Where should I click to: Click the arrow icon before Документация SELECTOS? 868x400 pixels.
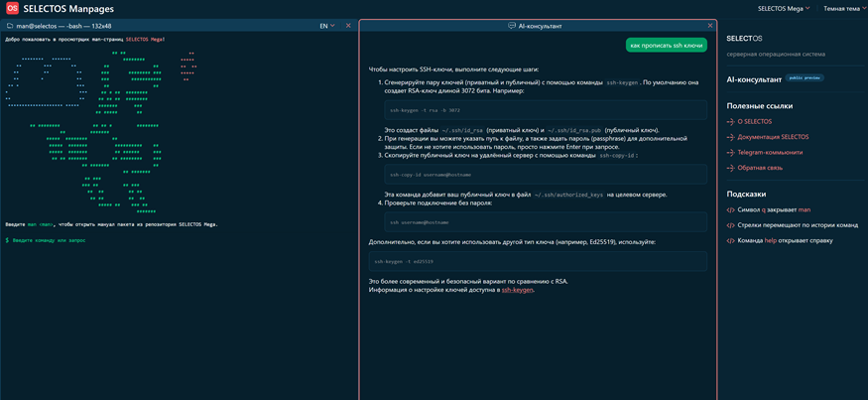731,137
